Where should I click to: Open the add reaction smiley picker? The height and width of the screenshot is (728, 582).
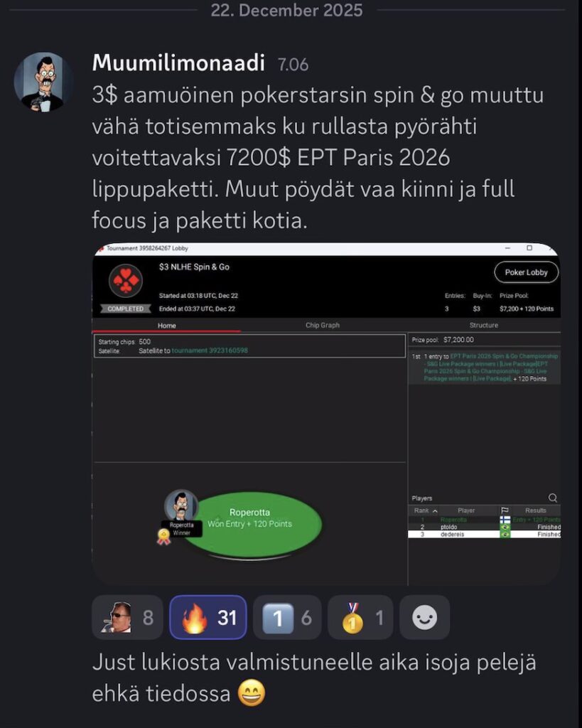click(x=424, y=618)
